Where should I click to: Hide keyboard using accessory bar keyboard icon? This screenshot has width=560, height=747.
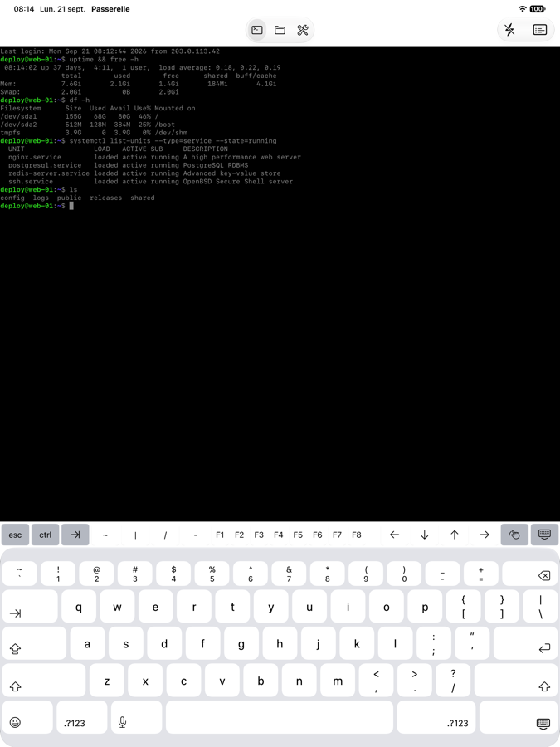click(x=544, y=535)
